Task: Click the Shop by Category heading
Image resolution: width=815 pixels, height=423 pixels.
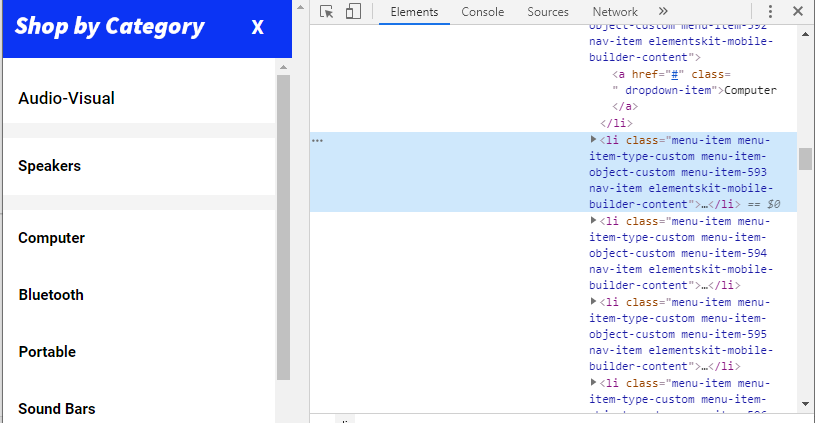Action: [110, 27]
